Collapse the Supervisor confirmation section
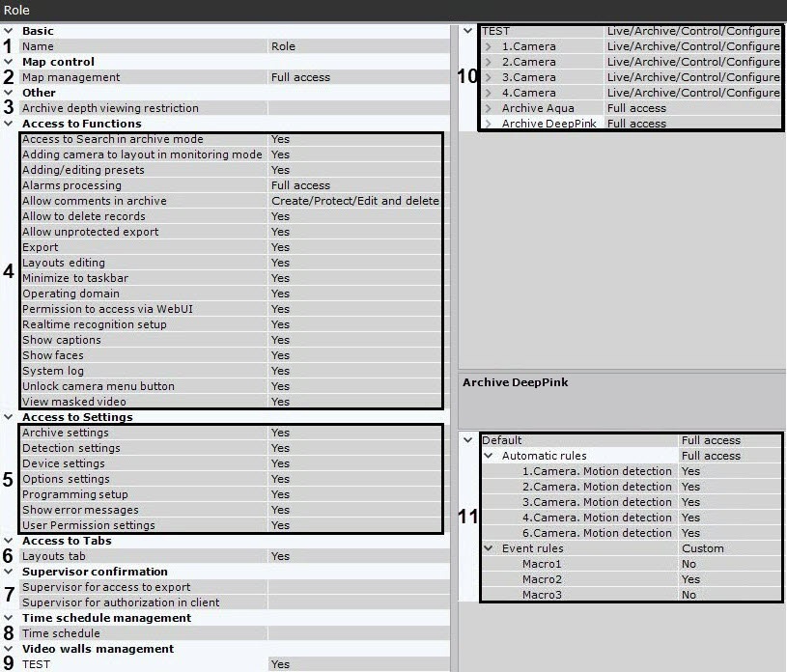Screen dimensions: 787x672 (x=8, y=572)
